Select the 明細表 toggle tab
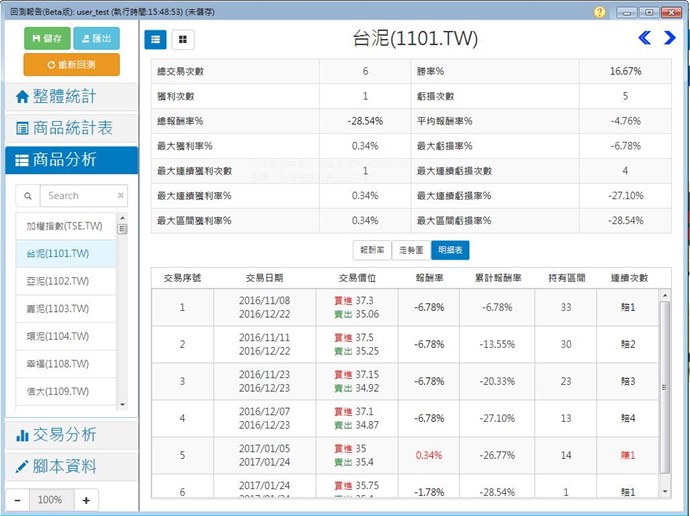The width and height of the screenshot is (690, 516). click(450, 250)
